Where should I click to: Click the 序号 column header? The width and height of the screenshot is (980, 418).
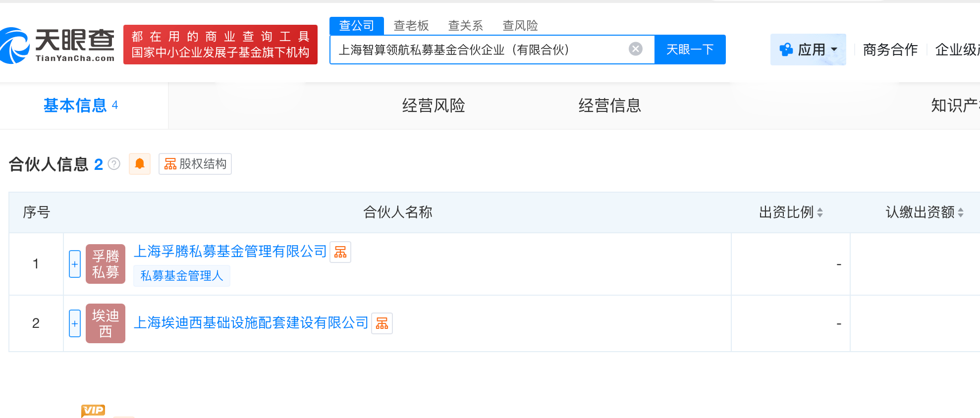pyautogui.click(x=37, y=212)
